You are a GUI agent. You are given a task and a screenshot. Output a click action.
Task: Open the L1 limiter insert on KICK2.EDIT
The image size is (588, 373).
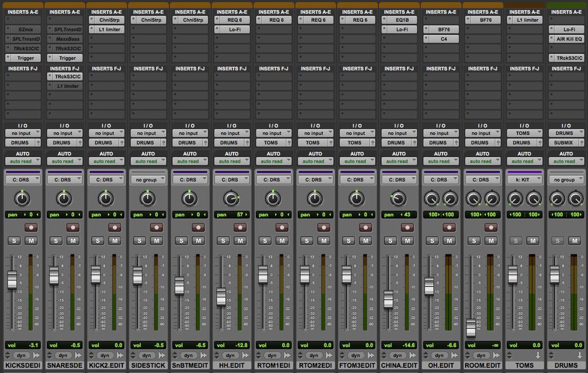106,30
